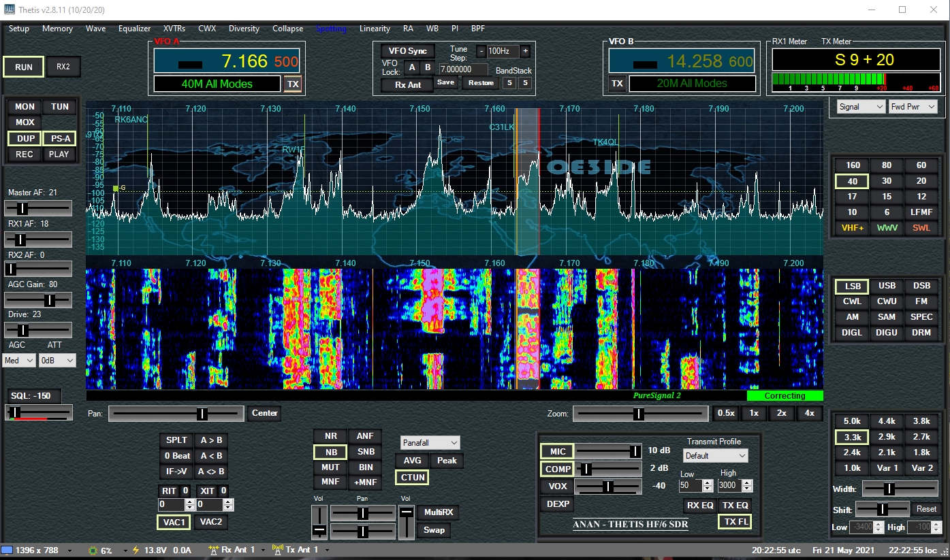Select USB mode

tap(887, 286)
